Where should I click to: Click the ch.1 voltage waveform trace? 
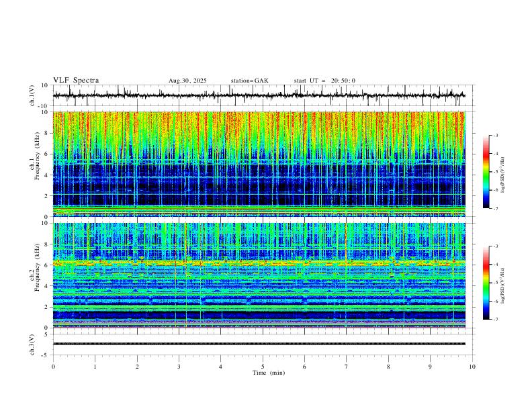pyautogui.click(x=259, y=95)
